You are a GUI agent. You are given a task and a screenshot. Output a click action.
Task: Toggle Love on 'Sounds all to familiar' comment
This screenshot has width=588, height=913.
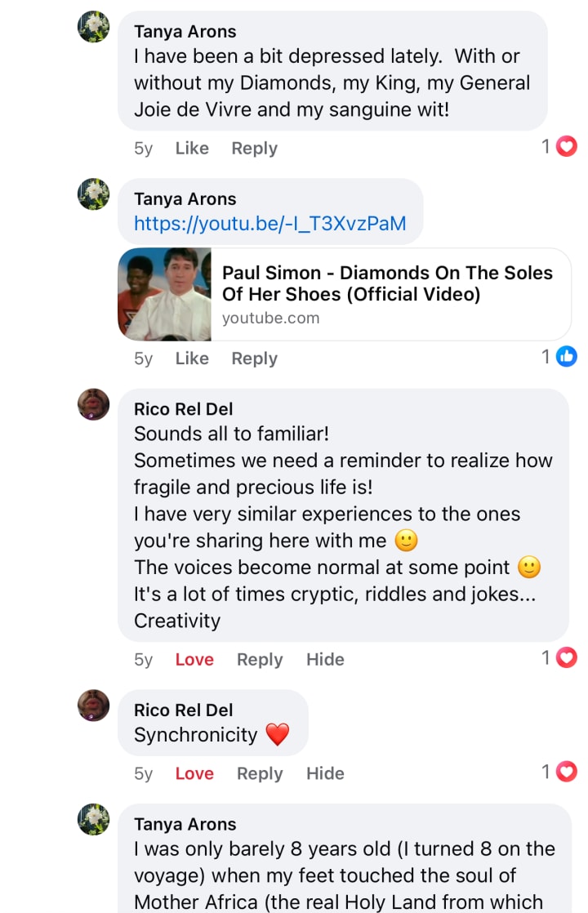coord(194,659)
